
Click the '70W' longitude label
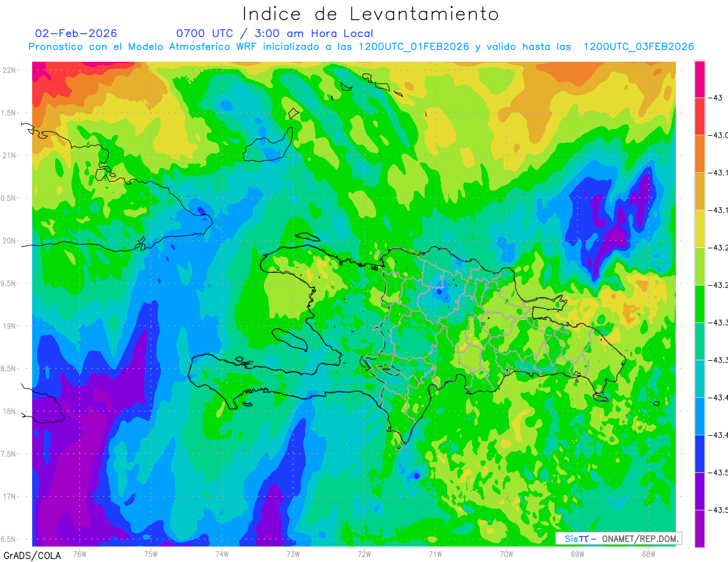tap(507, 554)
